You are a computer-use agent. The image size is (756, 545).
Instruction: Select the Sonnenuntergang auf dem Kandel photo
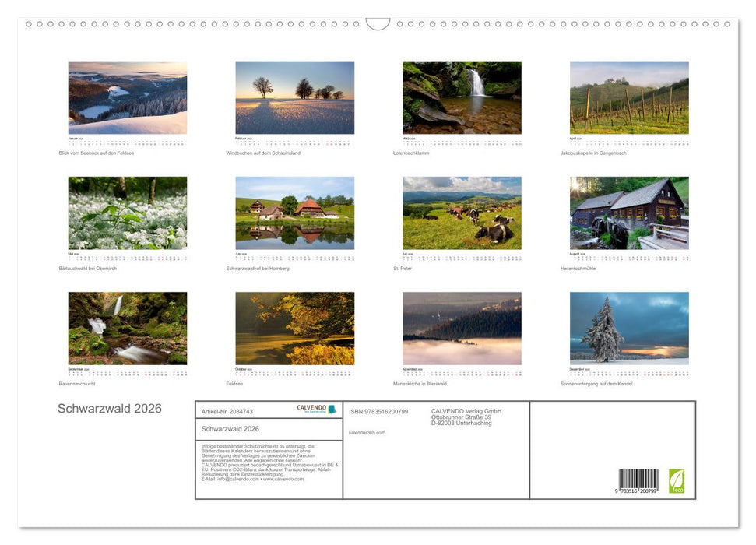[x=629, y=329]
